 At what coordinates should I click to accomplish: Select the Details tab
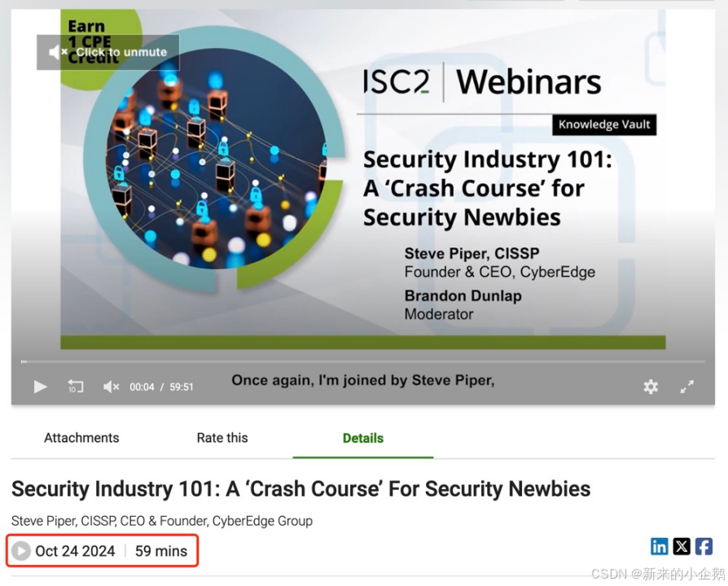click(363, 438)
